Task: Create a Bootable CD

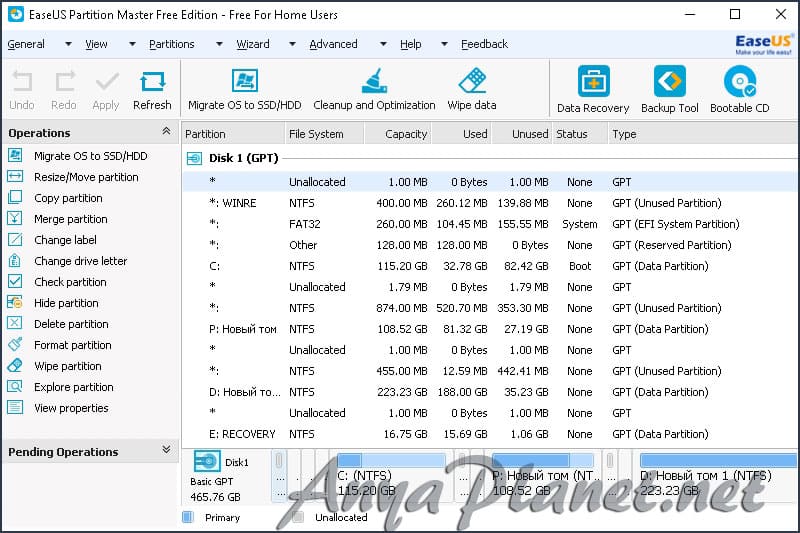Action: pos(740,90)
